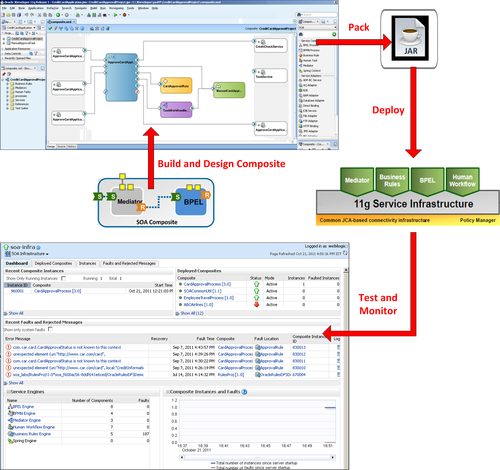500x470 pixels.
Task: Open the Business Rules Engine link
Action: coord(31,434)
